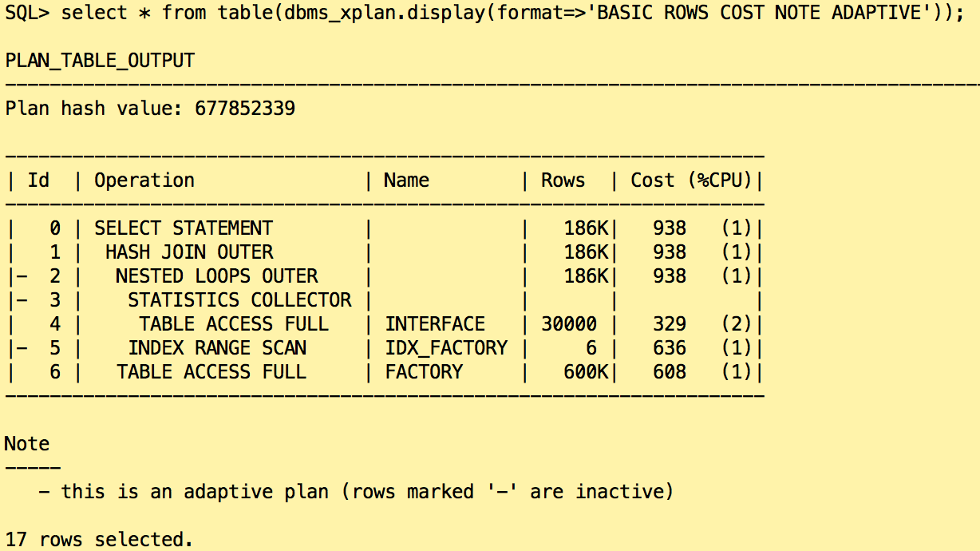The image size is (980, 551).
Task: Click the 938 cost of HASH JOIN OUTER
Action: point(670,252)
